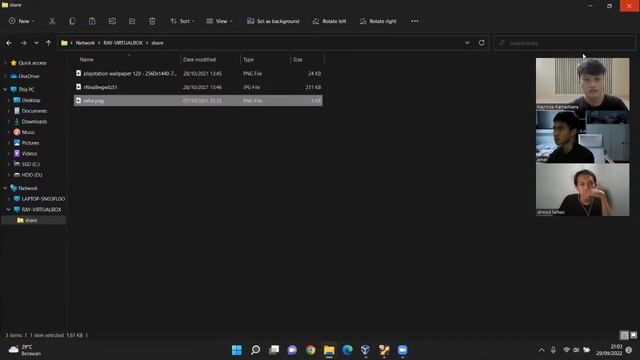
Task: Open recent locations dropdown
Action: (36, 43)
